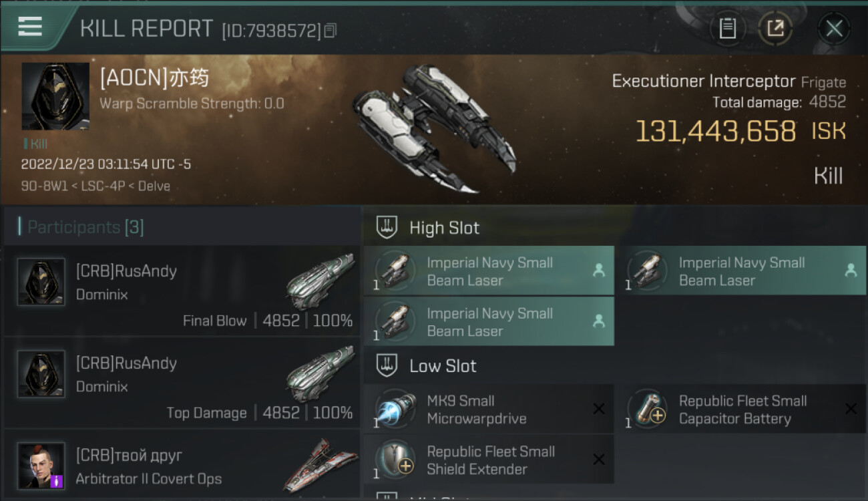
Task: Open RusAndy Final Blow participant entry
Action: click(182, 291)
